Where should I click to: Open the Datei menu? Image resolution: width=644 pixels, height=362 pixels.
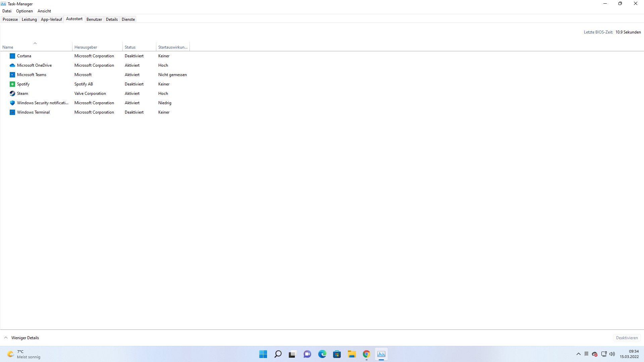tap(7, 11)
